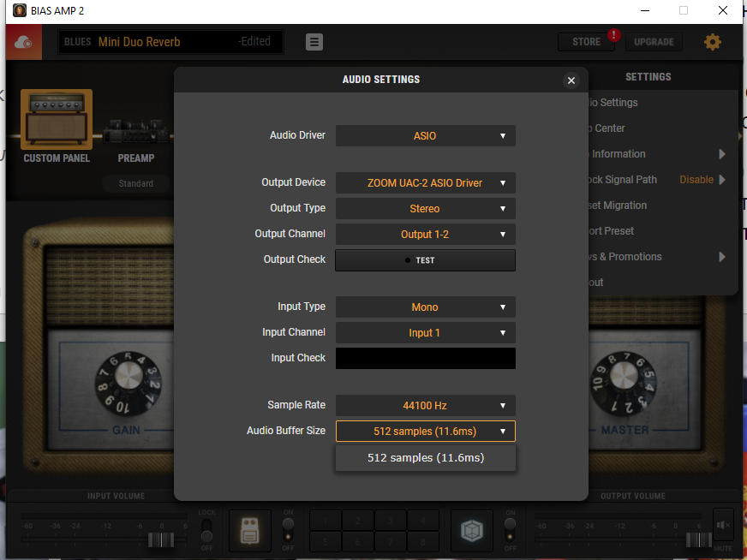Toggle the cube ON/OFF switch

[510, 531]
